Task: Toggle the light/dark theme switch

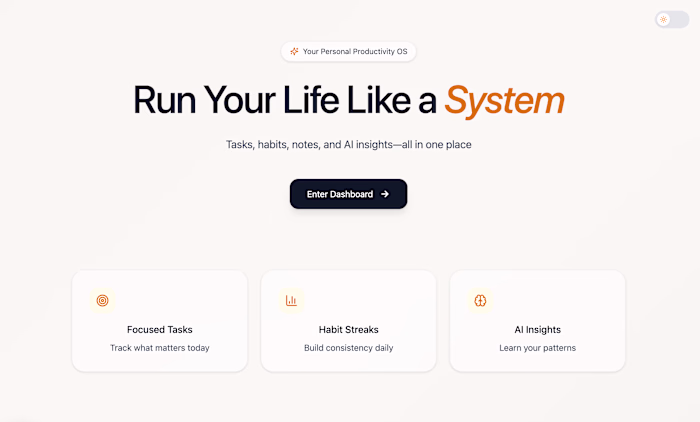Action: click(672, 20)
